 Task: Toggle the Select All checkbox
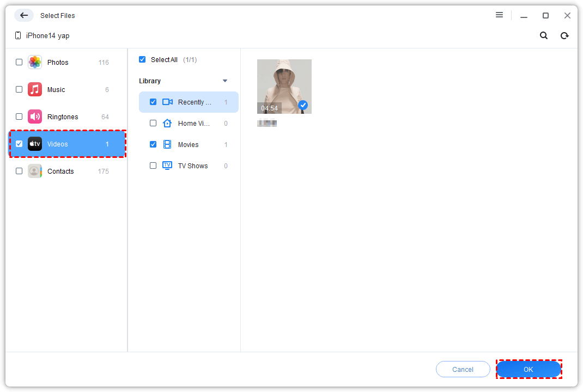[142, 59]
